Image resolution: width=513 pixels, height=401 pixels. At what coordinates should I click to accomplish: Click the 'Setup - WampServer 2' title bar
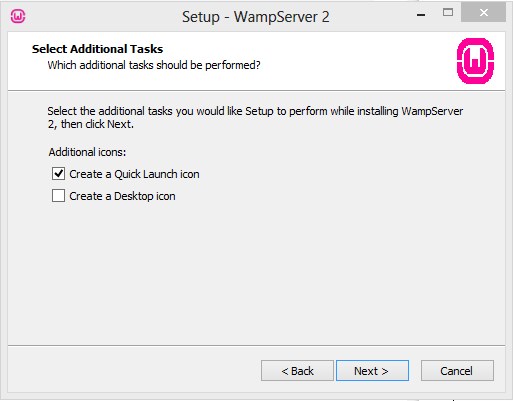coord(256,17)
